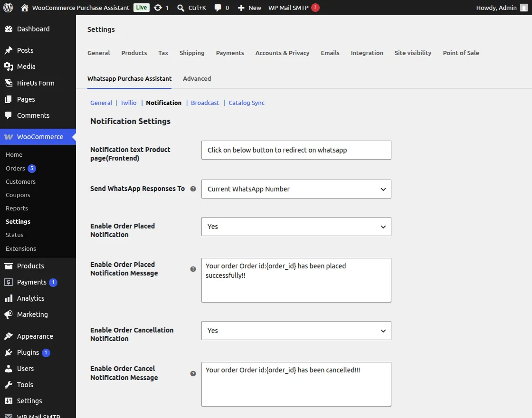Click the sidebar Settings sliders icon
The width and height of the screenshot is (532, 418).
pos(9,401)
